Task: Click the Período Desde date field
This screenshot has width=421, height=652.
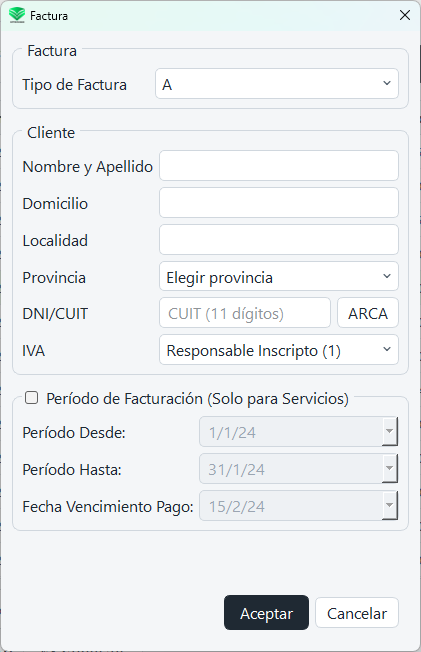Action: (291, 432)
